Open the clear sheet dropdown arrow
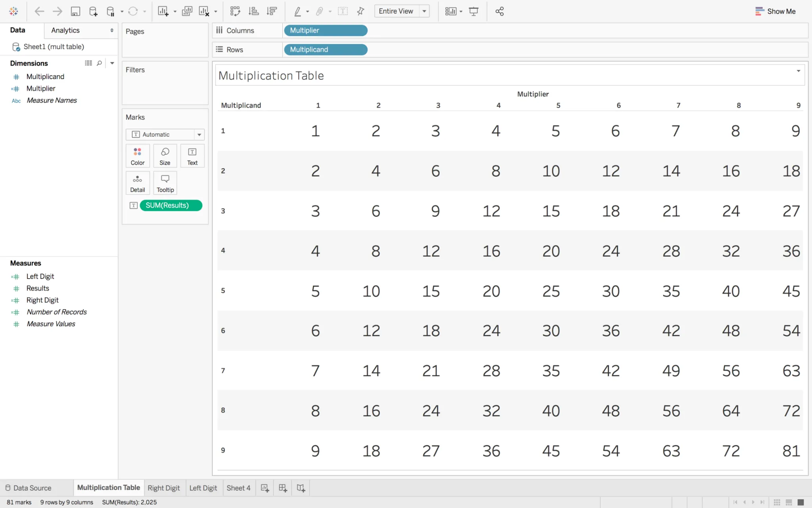The image size is (812, 508). [x=216, y=12]
